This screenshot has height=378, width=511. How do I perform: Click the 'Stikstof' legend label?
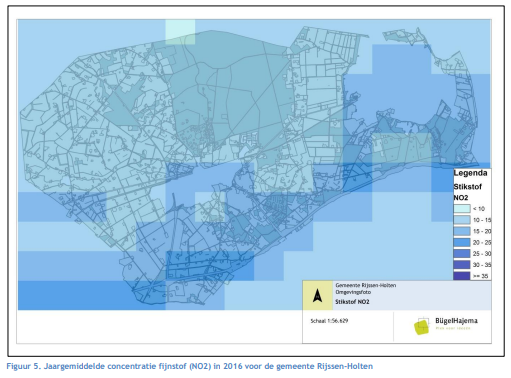point(467,187)
